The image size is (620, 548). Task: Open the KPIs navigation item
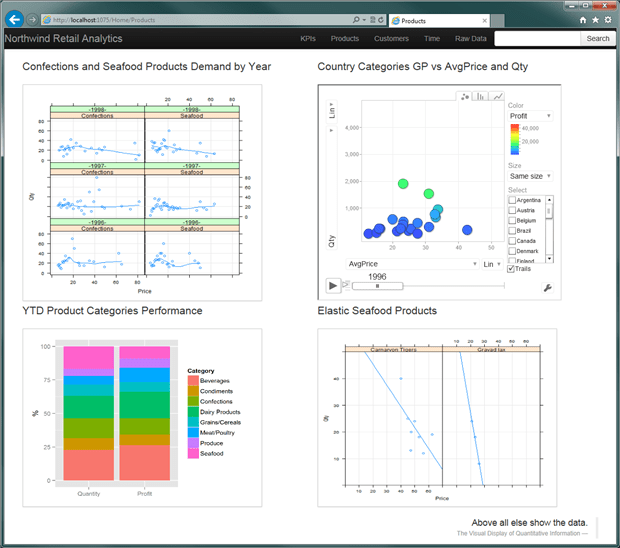pos(308,38)
